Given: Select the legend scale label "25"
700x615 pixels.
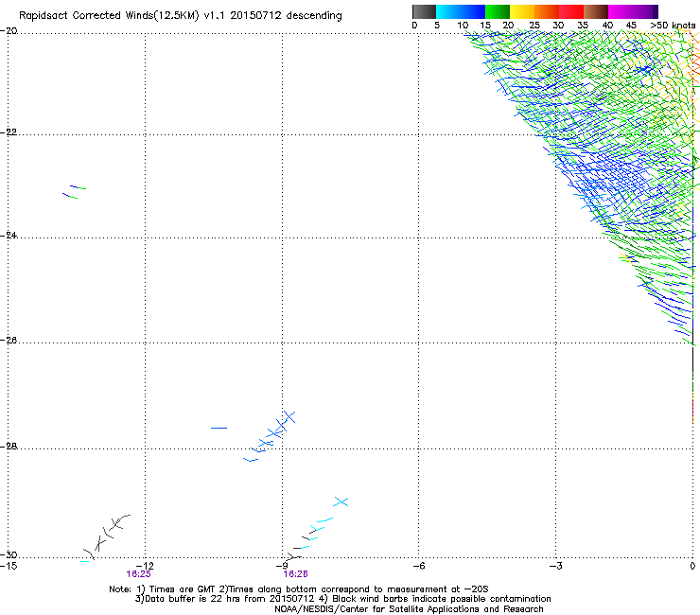Looking at the screenshot, I should (x=534, y=26).
